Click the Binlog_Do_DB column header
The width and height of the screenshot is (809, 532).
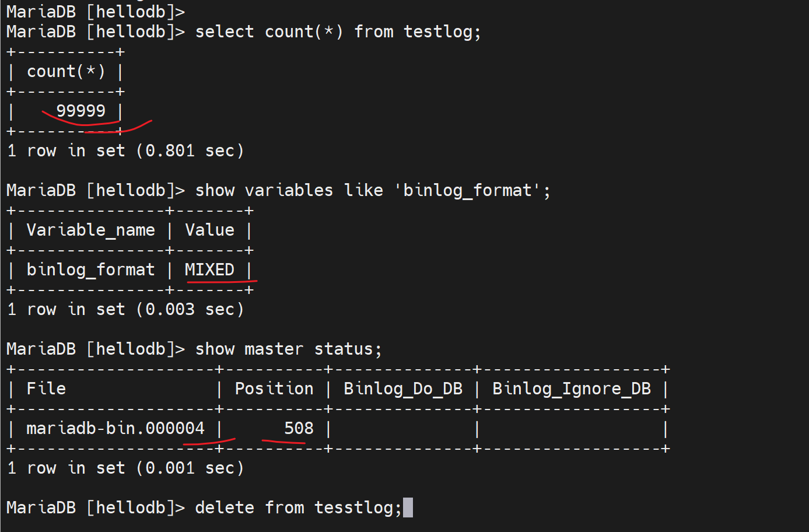point(402,388)
